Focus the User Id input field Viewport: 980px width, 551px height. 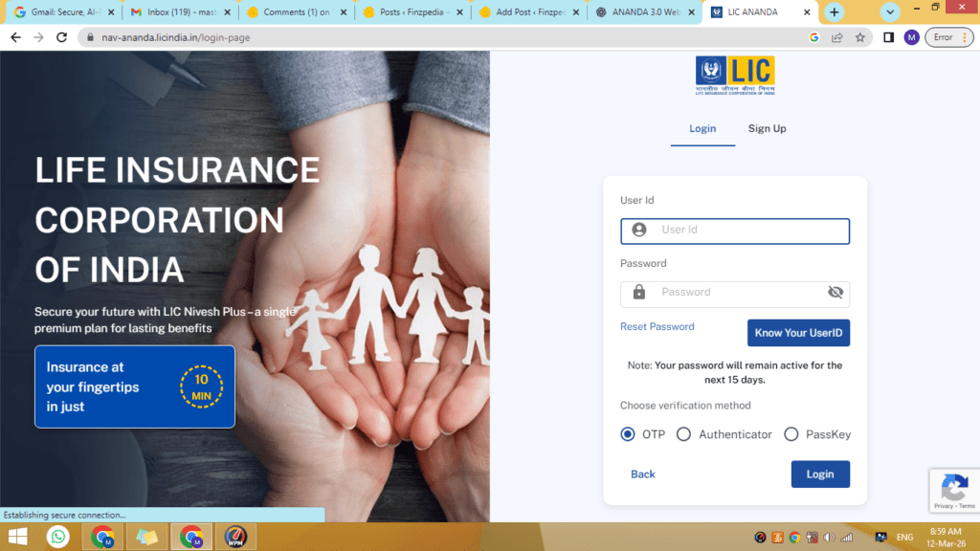click(x=746, y=231)
